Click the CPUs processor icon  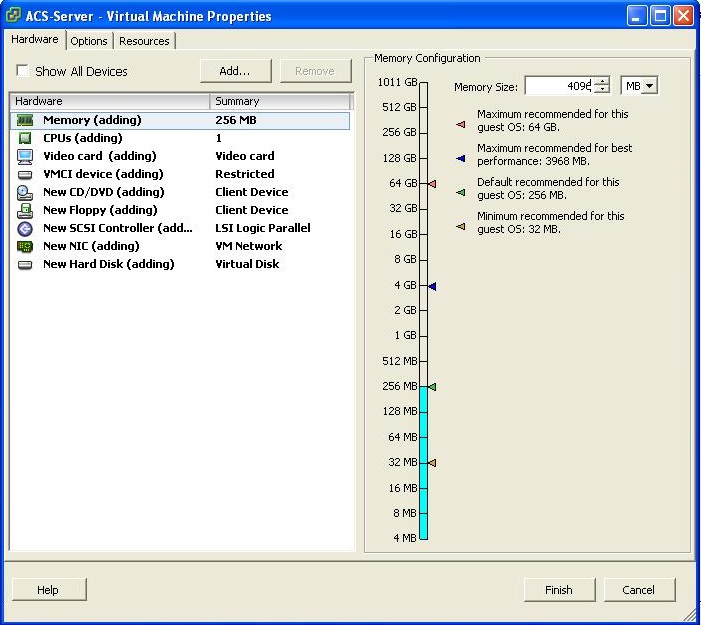tap(25, 138)
